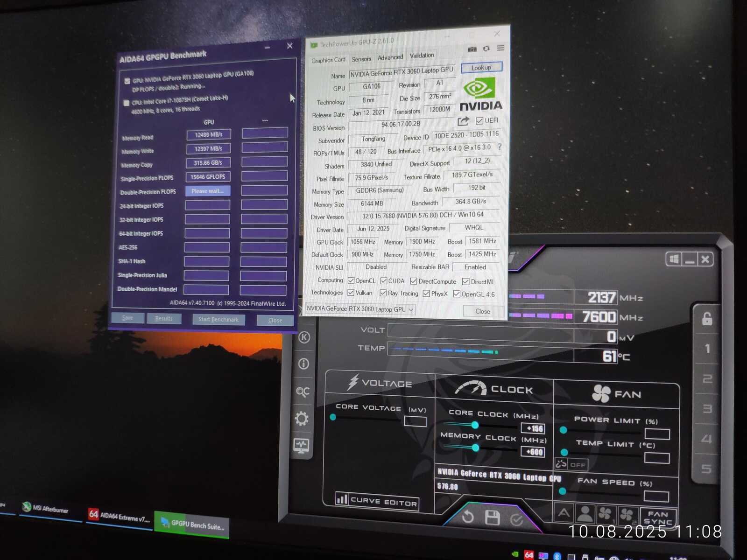Click the Afterburner apply checkmark icon
This screenshot has width=747, height=560.
click(516, 519)
